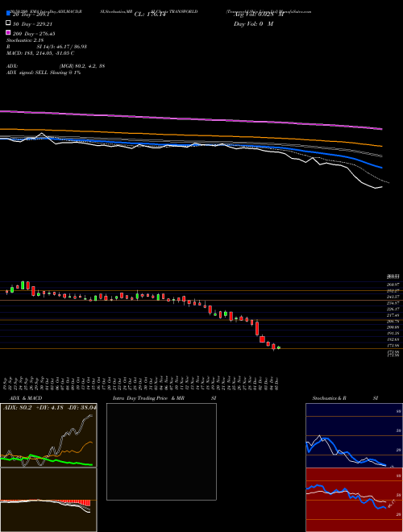Click the magenta 200-day moving average line

click(190, 118)
